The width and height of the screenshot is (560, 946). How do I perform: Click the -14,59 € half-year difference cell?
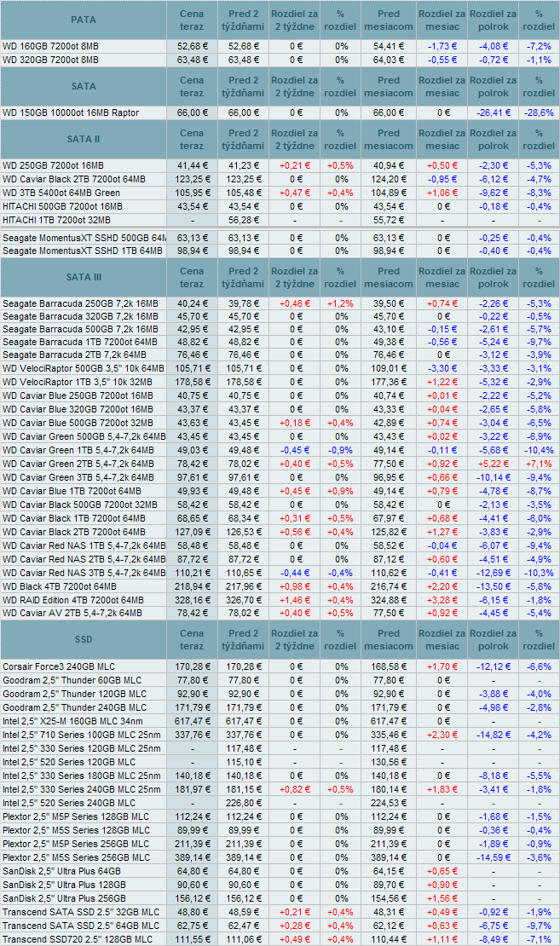click(493, 857)
